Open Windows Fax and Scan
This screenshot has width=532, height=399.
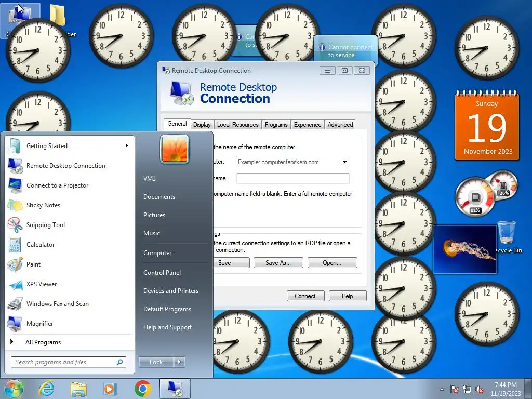69,303
